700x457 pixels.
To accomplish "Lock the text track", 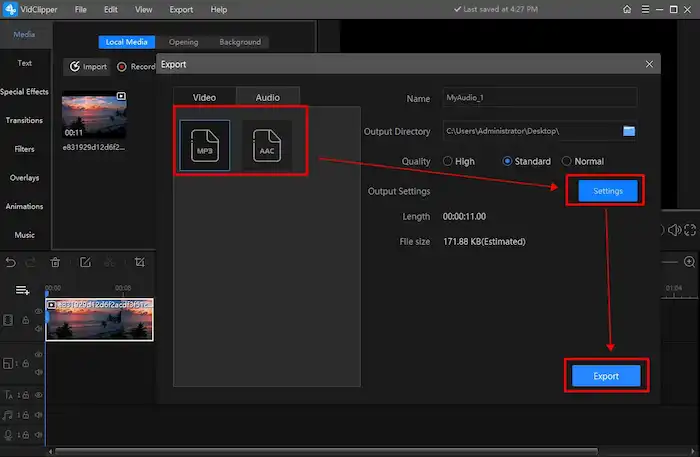I will pyautogui.click(x=25, y=395).
